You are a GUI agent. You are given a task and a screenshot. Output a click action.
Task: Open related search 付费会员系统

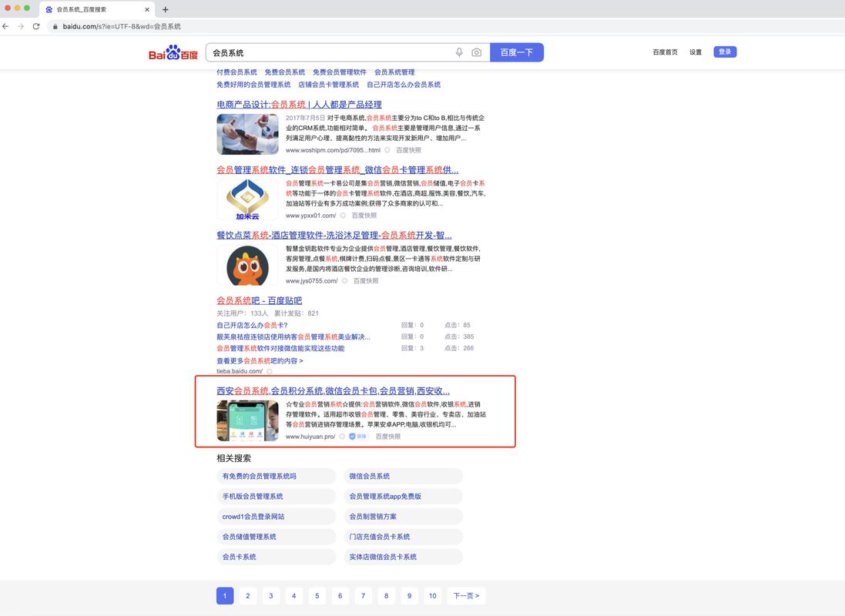click(x=236, y=72)
